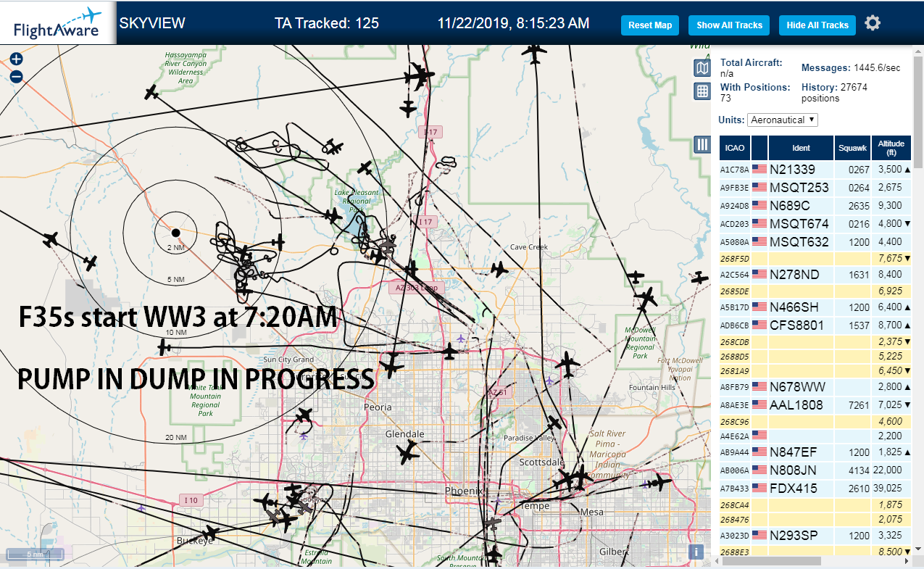Sort table by Squawk column header
The height and width of the screenshot is (569, 924).
852,148
